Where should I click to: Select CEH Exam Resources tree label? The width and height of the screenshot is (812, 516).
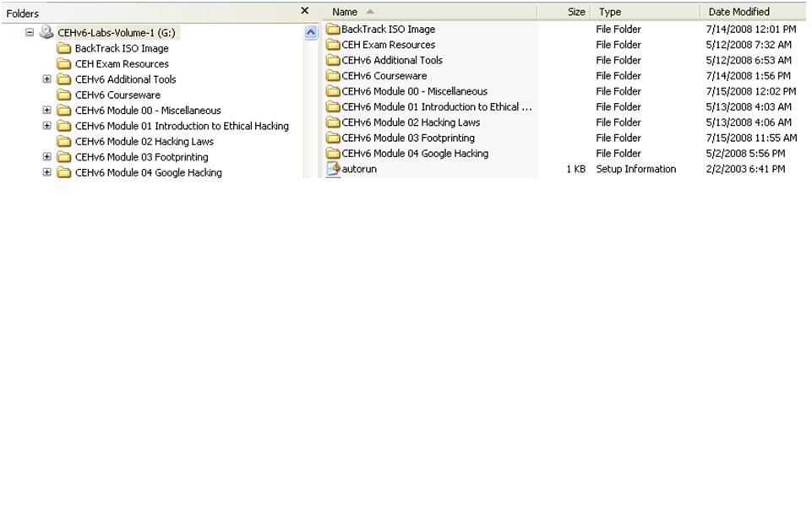[x=122, y=64]
